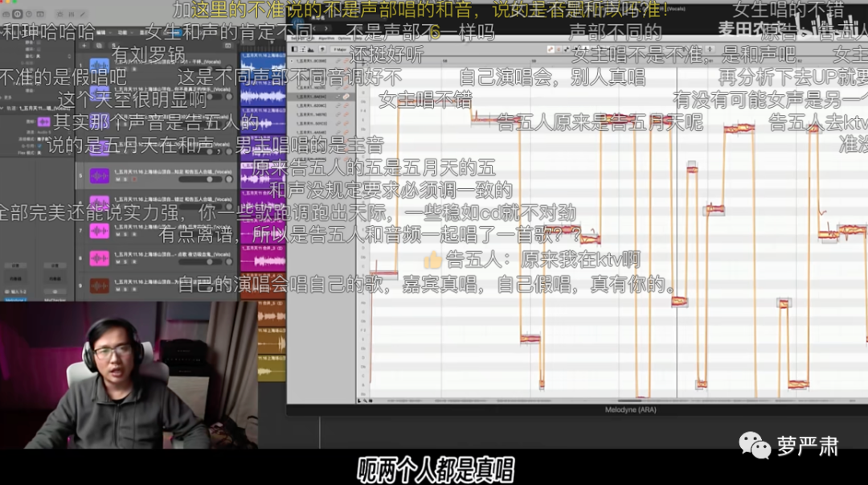Viewport: 868px width, 485px height.
Task: Click Melodyne compare switch icon
Action: [x=323, y=49]
